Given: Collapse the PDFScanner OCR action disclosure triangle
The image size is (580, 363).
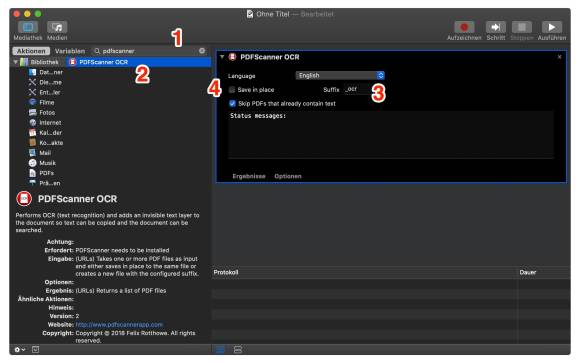Looking at the screenshot, I should coord(222,57).
